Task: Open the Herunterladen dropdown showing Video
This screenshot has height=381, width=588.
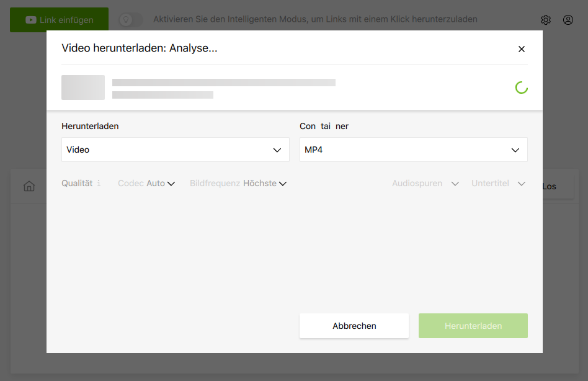Action: pyautogui.click(x=175, y=150)
